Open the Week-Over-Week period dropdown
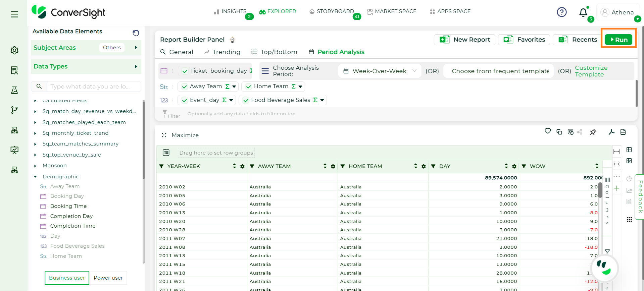Viewport: 644px width, 291px height. [x=380, y=71]
